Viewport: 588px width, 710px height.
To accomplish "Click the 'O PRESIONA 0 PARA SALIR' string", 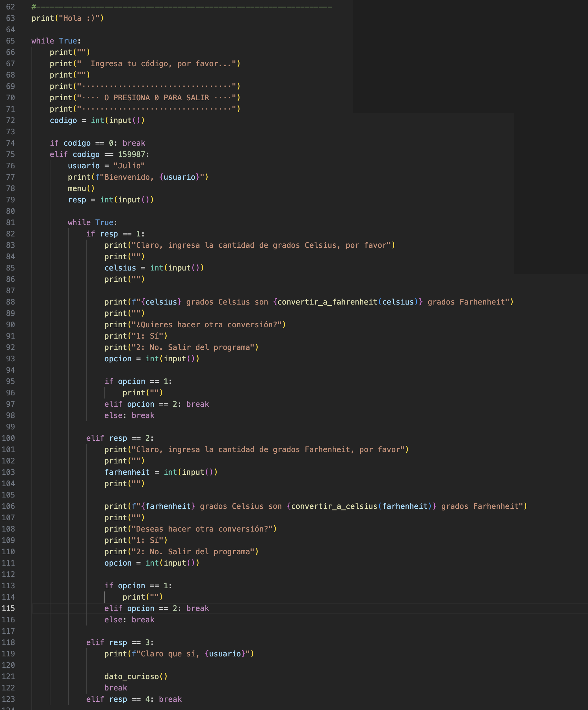I will (157, 98).
